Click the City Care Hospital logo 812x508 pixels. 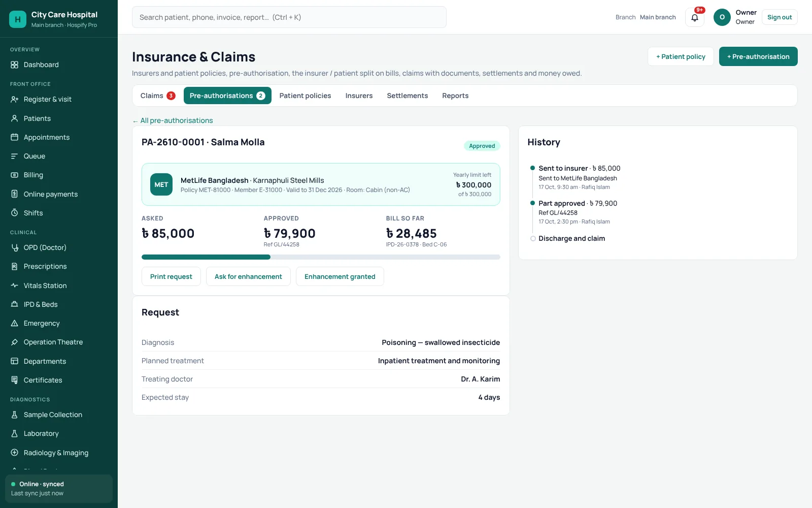coord(18,19)
